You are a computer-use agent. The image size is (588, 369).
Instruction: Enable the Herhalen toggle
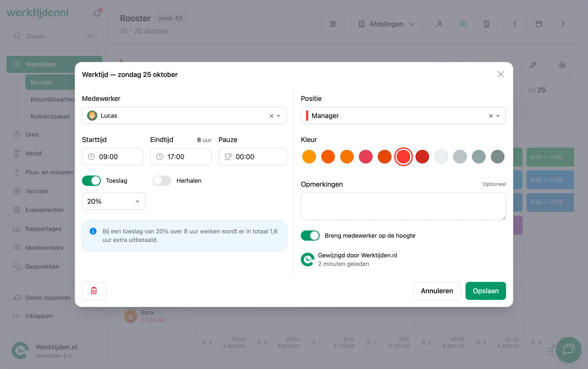click(x=162, y=181)
